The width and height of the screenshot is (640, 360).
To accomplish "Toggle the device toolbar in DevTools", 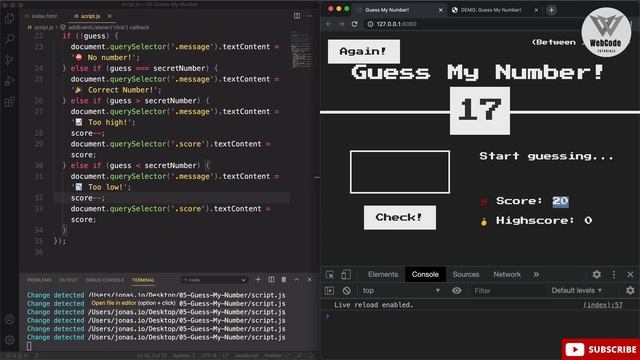I will 346,275.
